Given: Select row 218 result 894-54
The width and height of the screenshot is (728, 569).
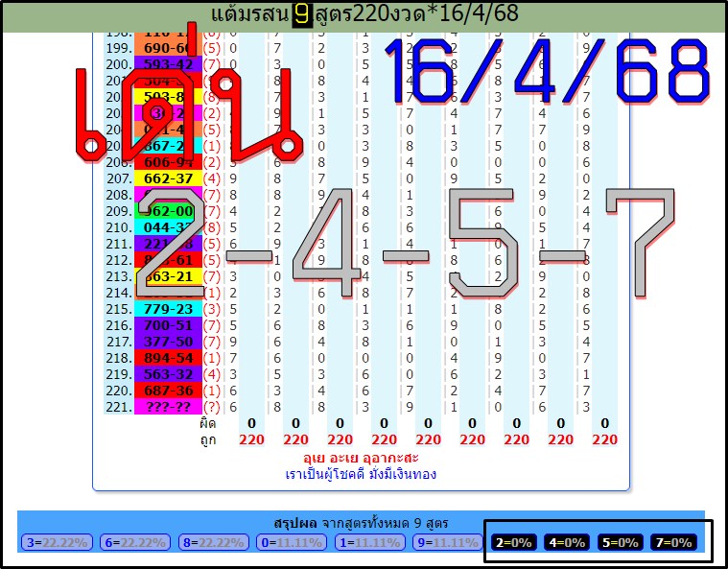Looking at the screenshot, I should tap(167, 358).
